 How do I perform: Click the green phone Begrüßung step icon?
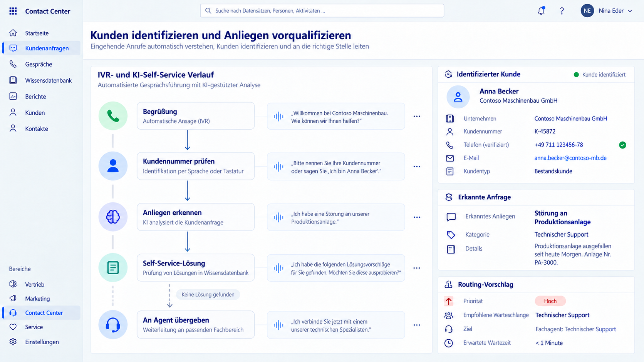113,116
